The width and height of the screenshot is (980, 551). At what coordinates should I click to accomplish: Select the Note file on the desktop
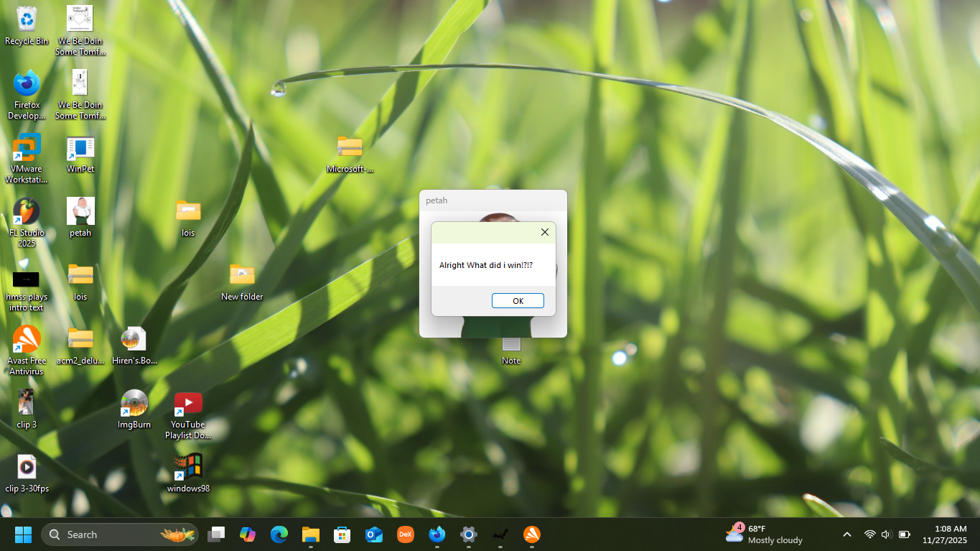tap(511, 351)
